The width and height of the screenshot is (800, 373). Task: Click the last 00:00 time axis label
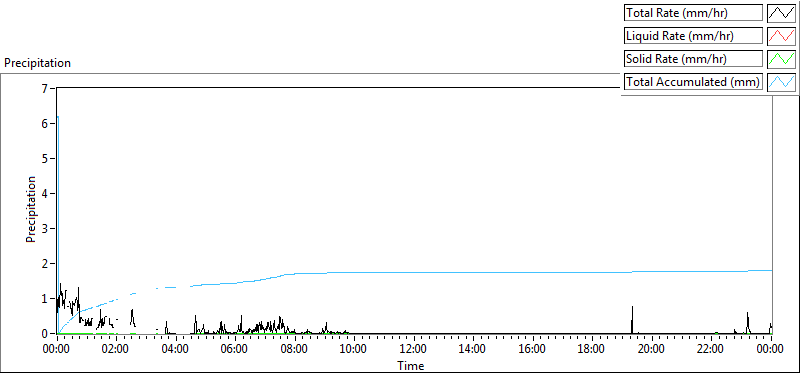tap(770, 350)
